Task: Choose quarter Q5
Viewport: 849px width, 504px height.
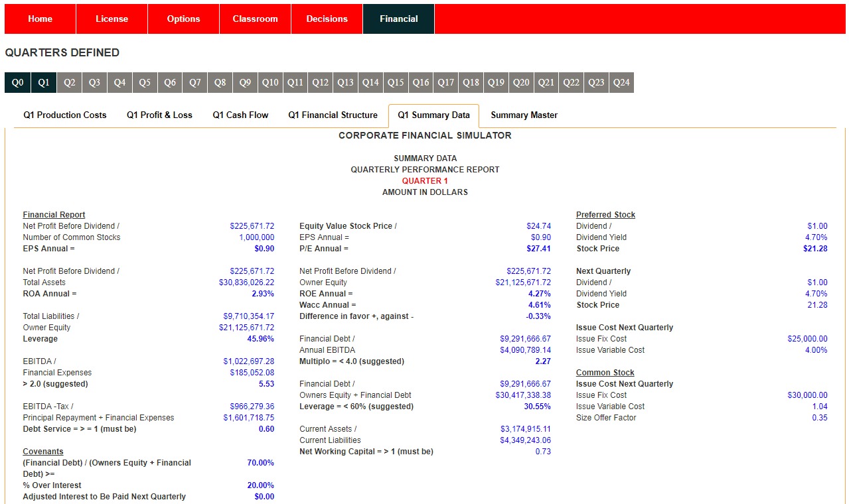Action: tap(145, 83)
